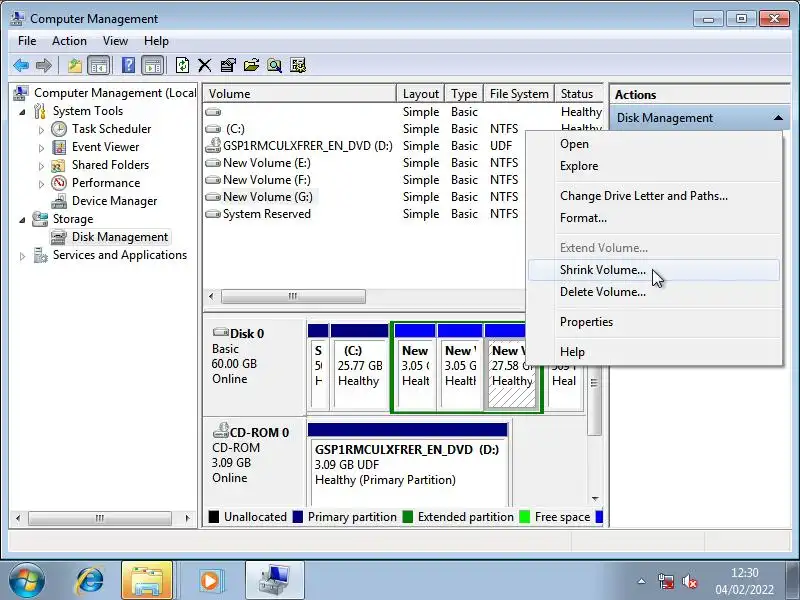This screenshot has width=800, height=600.
Task: Choose Change Drive Letter and Paths
Action: click(654, 196)
